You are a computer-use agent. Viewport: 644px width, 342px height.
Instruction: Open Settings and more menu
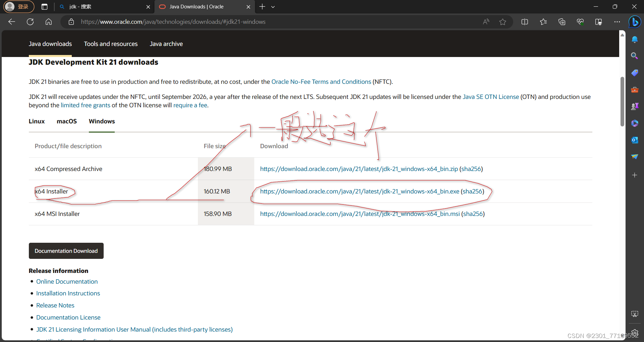[617, 22]
